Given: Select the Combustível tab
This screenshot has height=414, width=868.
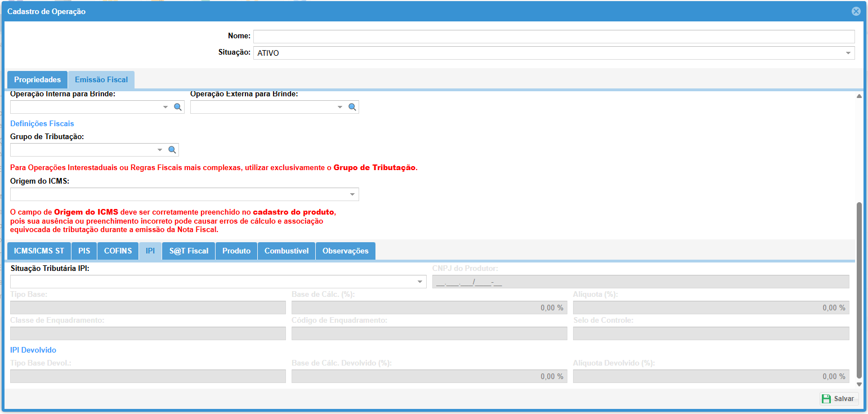Looking at the screenshot, I should 286,251.
